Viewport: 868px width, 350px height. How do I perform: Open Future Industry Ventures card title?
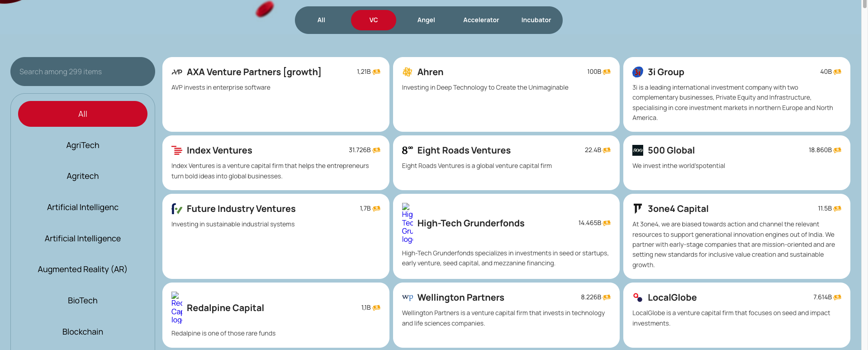pos(241,209)
